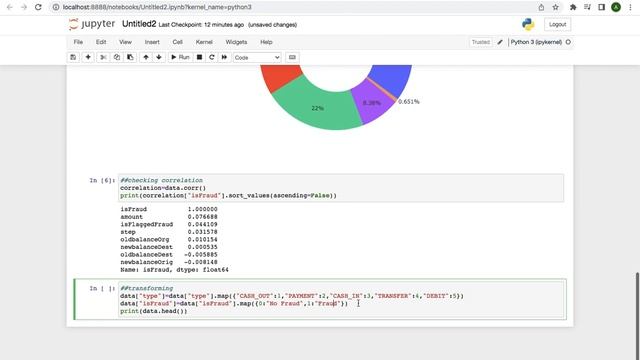Screen dimensions: 640x360
Task: Open the Insert menu
Action: click(152, 42)
